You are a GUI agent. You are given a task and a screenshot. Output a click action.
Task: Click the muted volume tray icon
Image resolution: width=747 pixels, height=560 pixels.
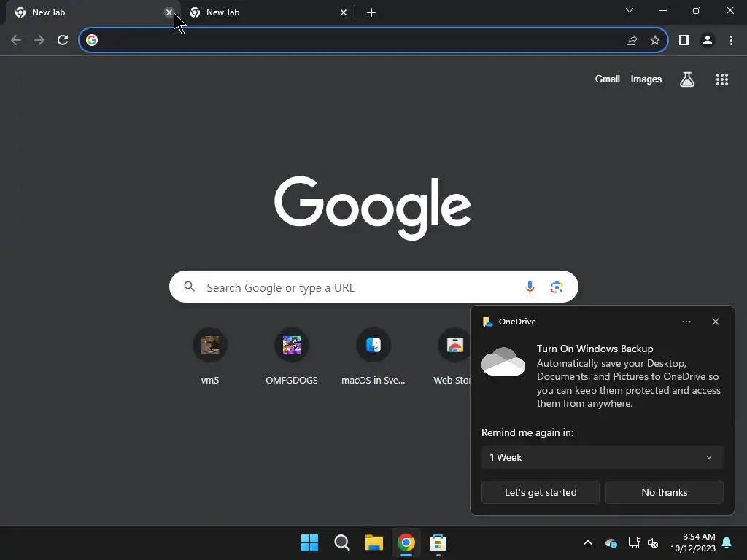[653, 542]
